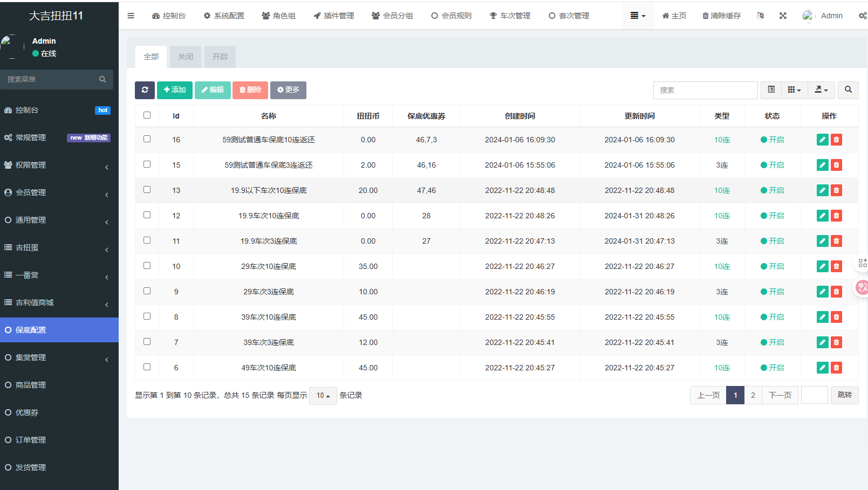The width and height of the screenshot is (868, 490).
Task: Open the columns visibility dropdown
Action: (x=794, y=90)
